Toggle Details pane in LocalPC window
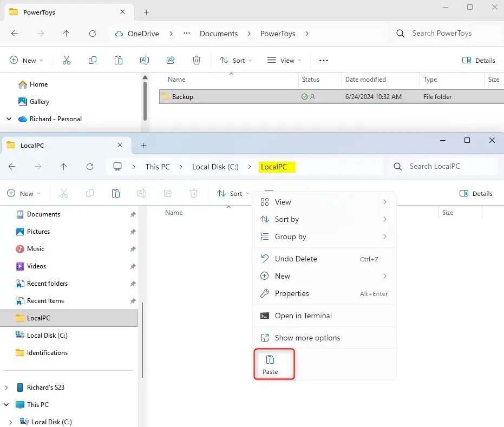The image size is (504, 427). coord(476,193)
